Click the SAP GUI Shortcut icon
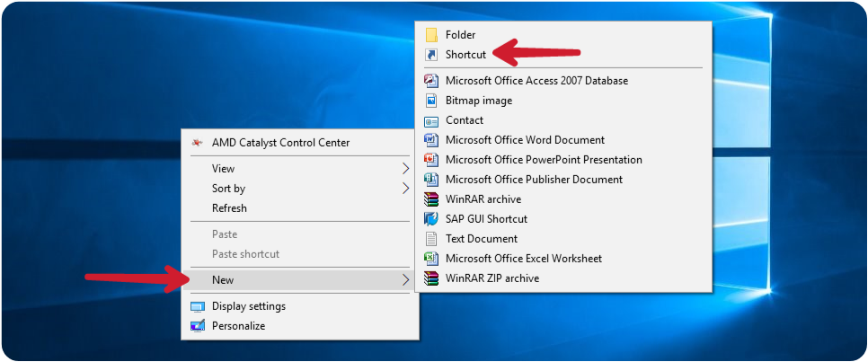Image resolution: width=868 pixels, height=362 pixels. (x=431, y=219)
